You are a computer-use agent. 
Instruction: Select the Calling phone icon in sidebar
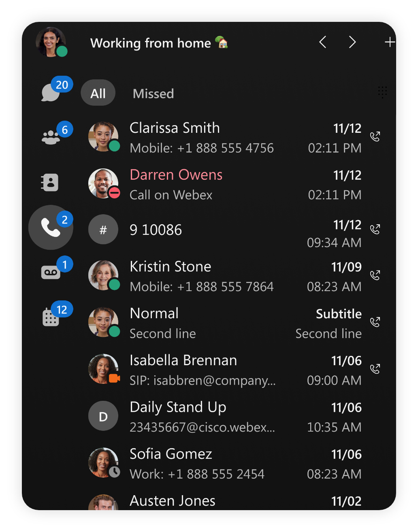tap(51, 228)
